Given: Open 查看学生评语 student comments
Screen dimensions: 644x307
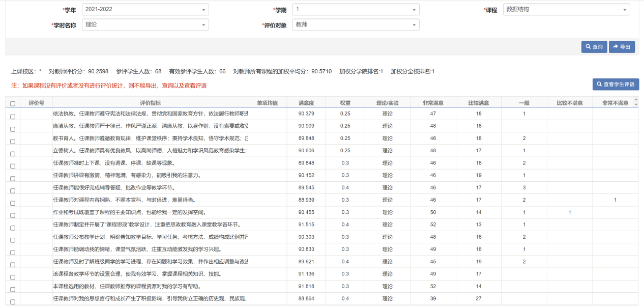Looking at the screenshot, I should coord(616,85).
